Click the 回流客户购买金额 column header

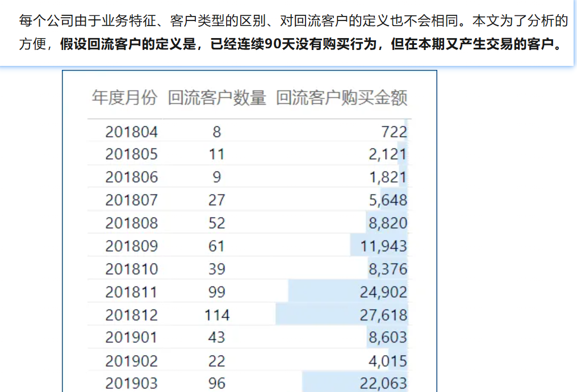pos(341,98)
